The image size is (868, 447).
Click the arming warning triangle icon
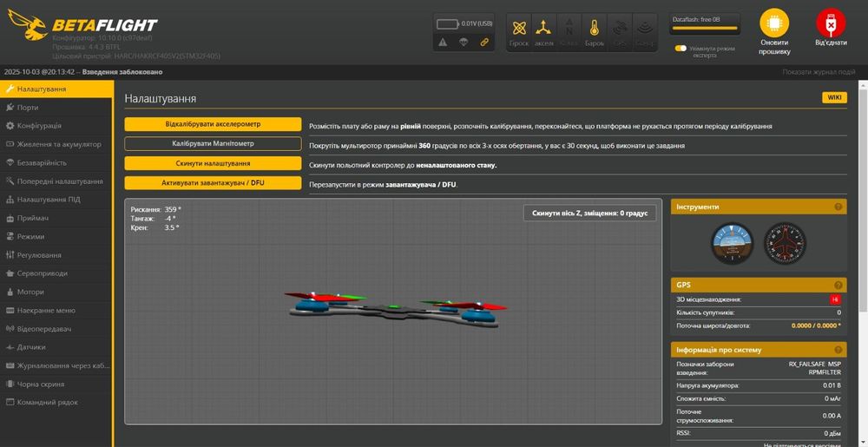[443, 42]
